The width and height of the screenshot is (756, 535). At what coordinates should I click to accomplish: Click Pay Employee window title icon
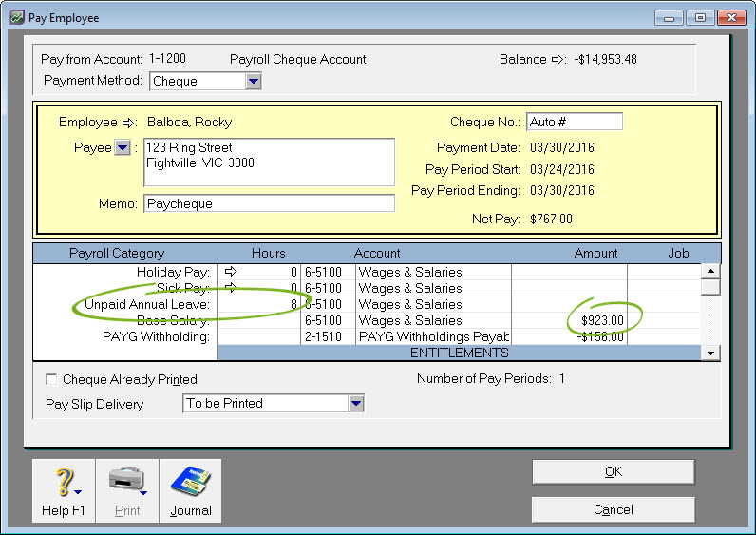(17, 18)
